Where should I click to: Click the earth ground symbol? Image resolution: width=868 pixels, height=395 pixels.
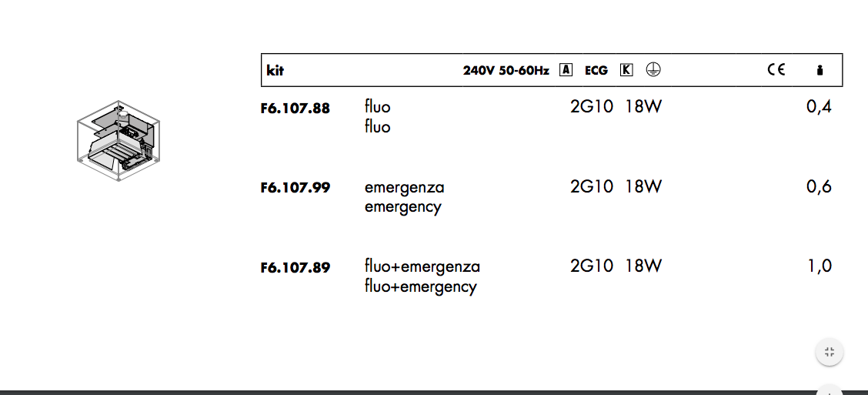coord(653,69)
